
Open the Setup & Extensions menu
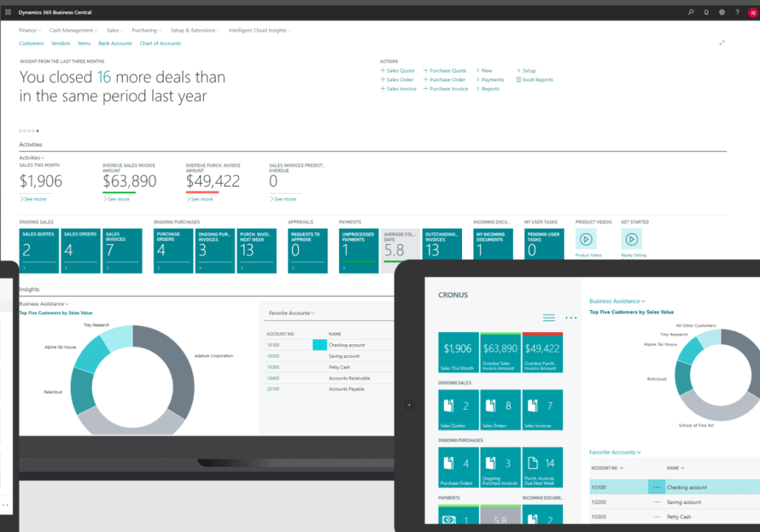click(195, 30)
